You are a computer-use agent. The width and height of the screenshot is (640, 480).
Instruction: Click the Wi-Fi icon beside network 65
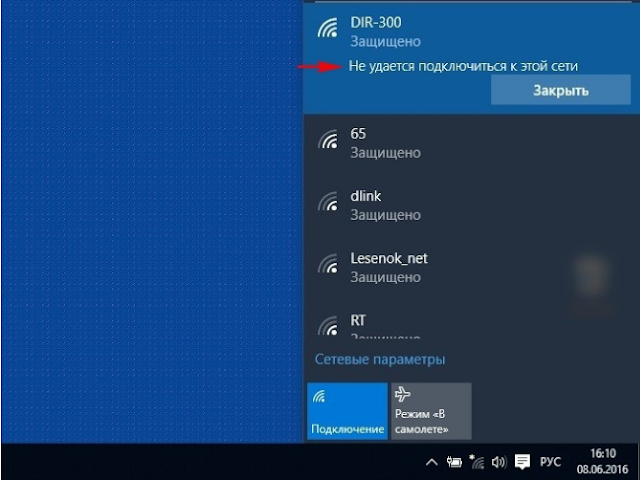click(328, 139)
